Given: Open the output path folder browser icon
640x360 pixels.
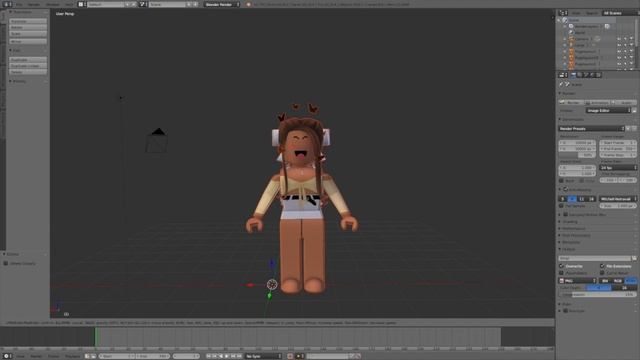Looking at the screenshot, I should pos(634,258).
